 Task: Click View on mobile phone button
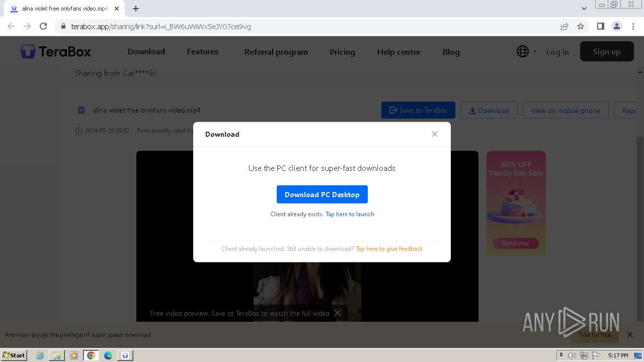[566, 110]
